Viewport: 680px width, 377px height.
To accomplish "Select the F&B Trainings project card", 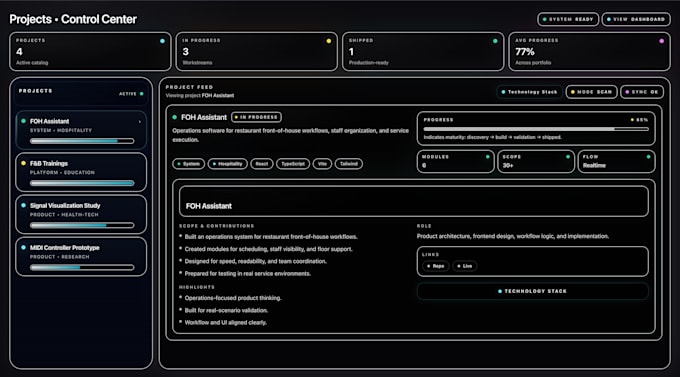I will tap(81, 172).
